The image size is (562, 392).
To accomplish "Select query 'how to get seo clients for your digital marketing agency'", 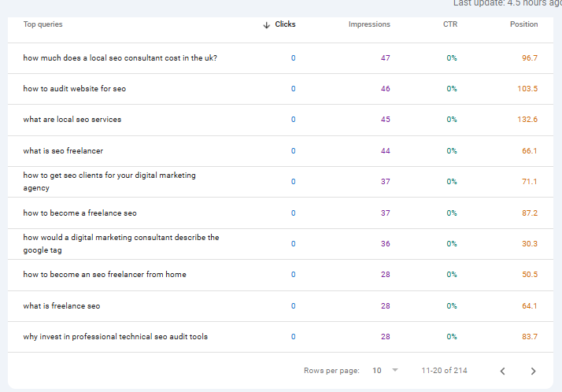I will tap(109, 182).
